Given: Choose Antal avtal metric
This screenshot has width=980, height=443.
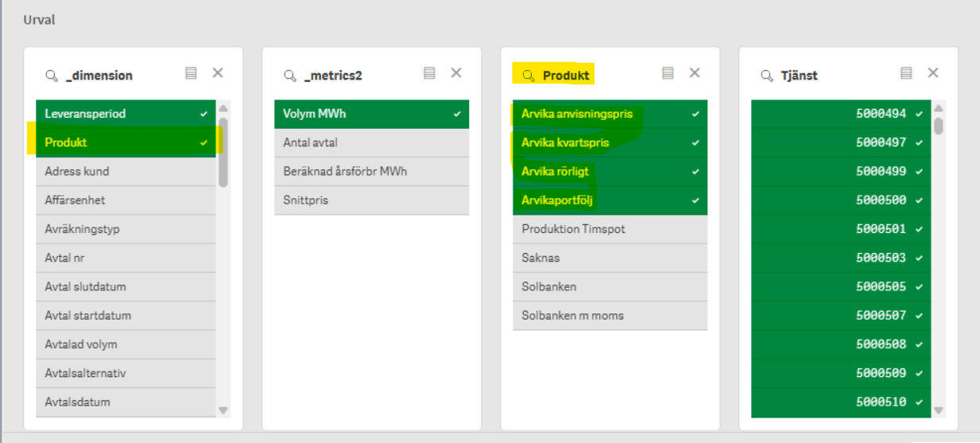Looking at the screenshot, I should pyautogui.click(x=371, y=143).
